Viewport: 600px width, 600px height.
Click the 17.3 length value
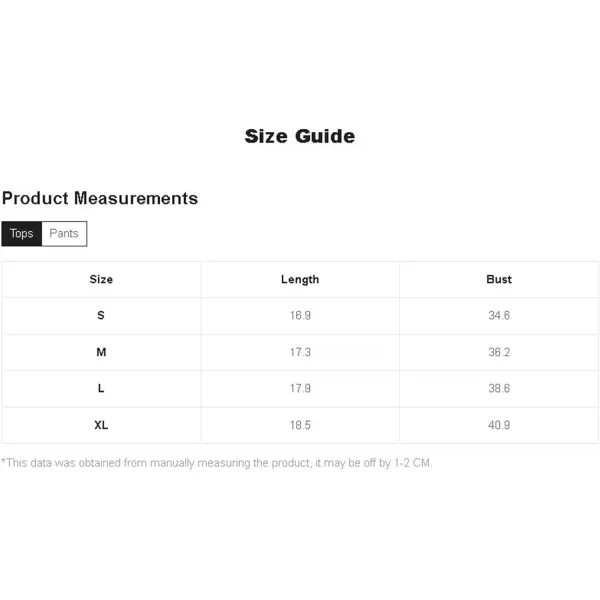click(300, 352)
